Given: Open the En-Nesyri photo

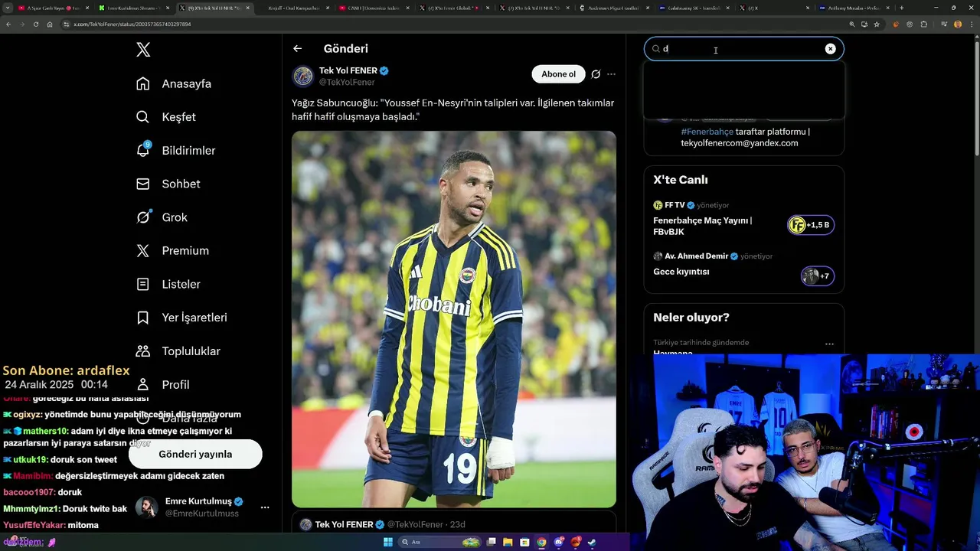Looking at the screenshot, I should [454, 319].
